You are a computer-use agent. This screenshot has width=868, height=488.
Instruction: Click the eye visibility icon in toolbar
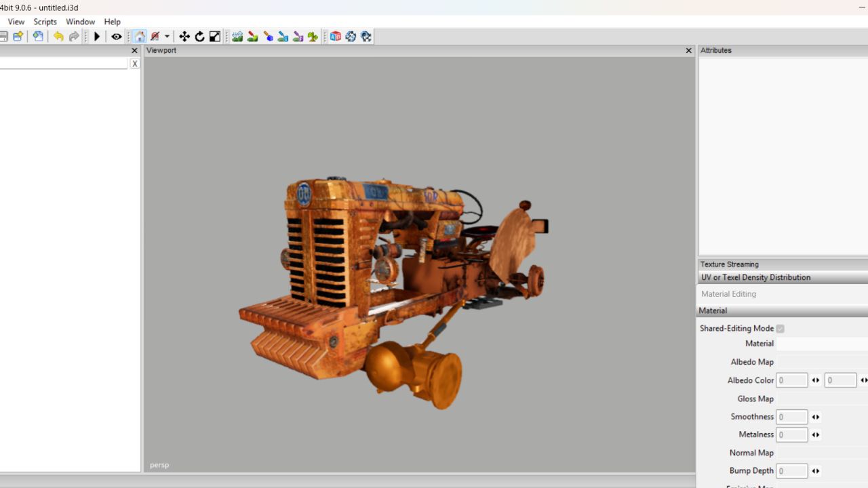pos(117,37)
